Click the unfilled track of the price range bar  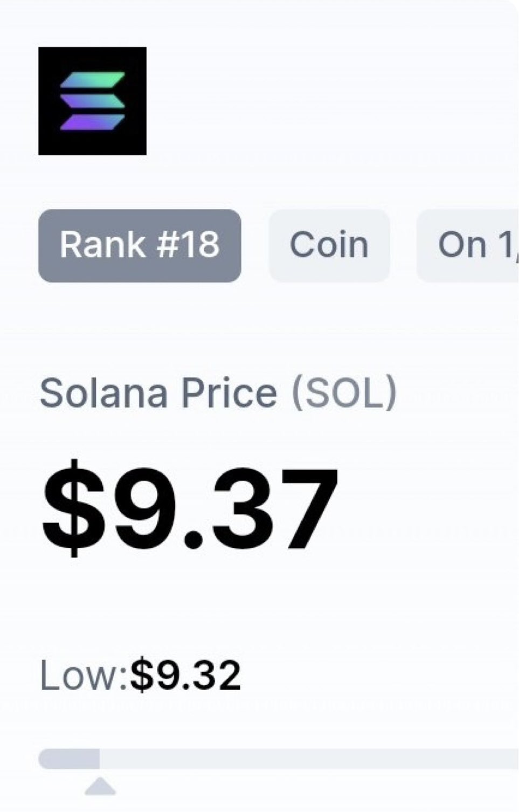[307, 759]
